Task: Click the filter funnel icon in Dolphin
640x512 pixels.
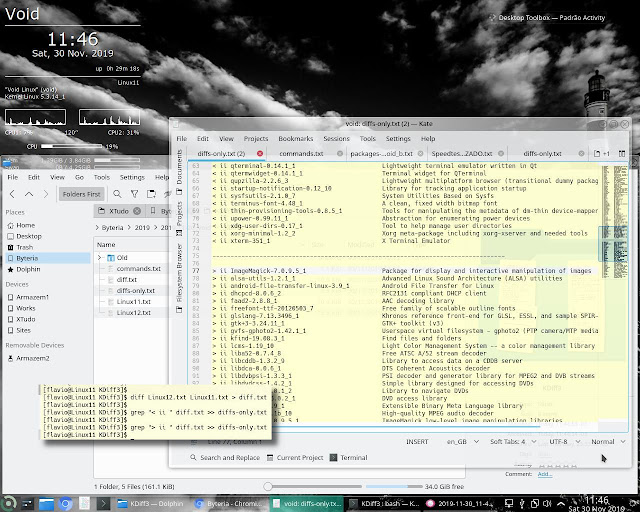Action: pos(134,194)
